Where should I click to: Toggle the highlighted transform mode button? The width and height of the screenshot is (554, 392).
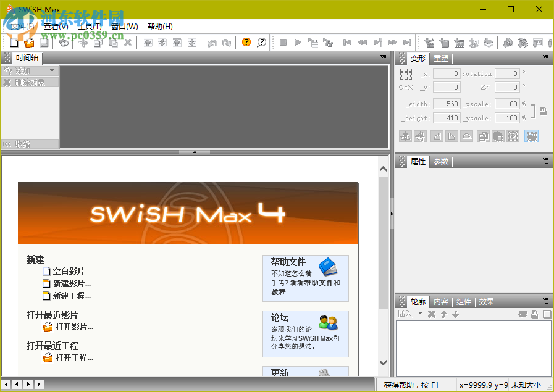tap(531, 136)
